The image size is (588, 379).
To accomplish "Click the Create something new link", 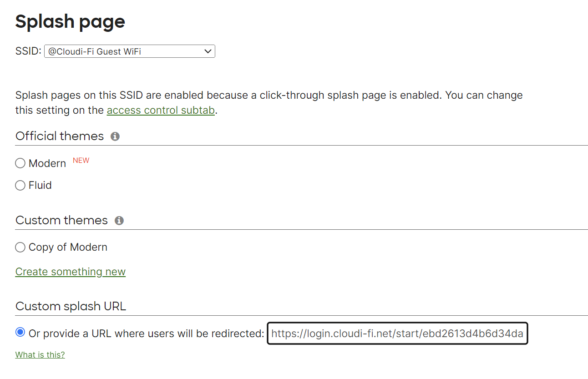I will pyautogui.click(x=71, y=272).
